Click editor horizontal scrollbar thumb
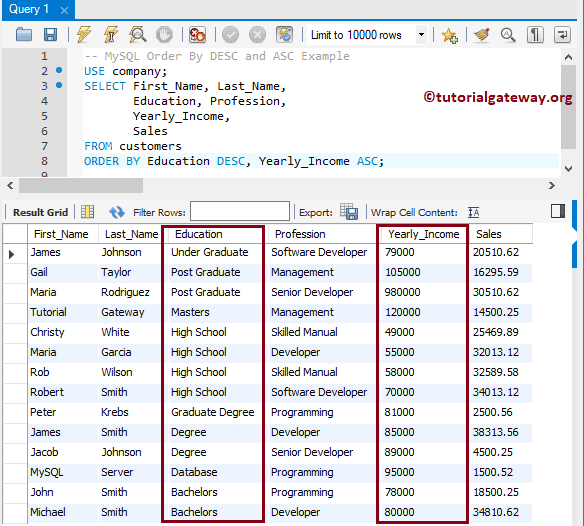 [x=81, y=185]
